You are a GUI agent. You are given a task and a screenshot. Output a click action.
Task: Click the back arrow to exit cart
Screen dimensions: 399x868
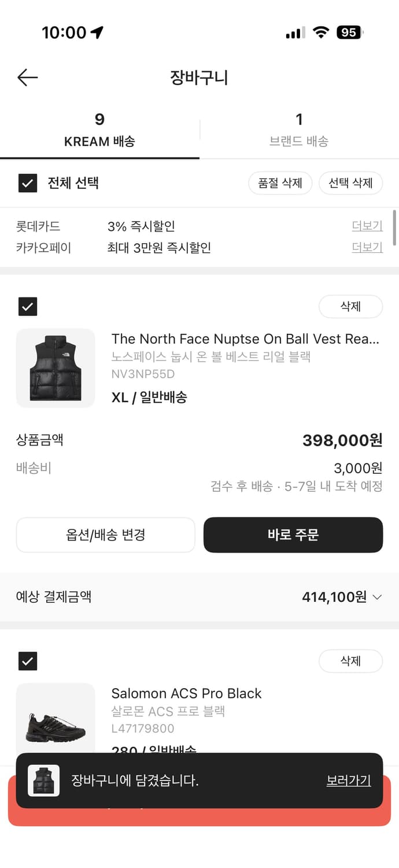click(x=27, y=77)
